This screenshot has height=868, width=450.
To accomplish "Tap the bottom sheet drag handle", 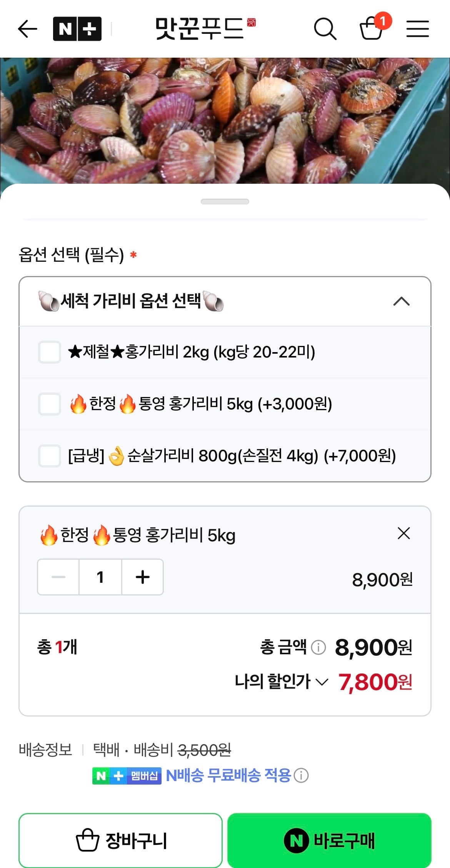I will point(225,201).
